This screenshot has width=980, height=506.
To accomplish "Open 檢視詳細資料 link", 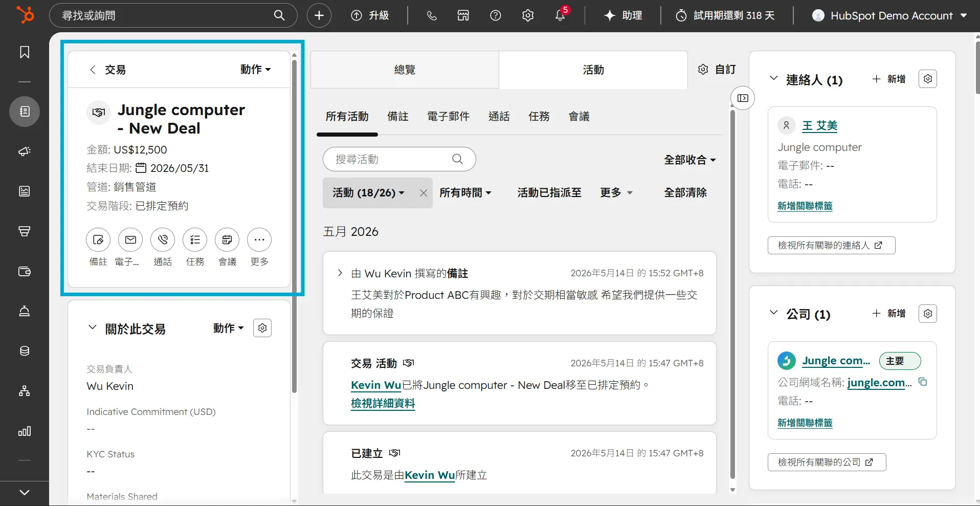I will point(383,404).
